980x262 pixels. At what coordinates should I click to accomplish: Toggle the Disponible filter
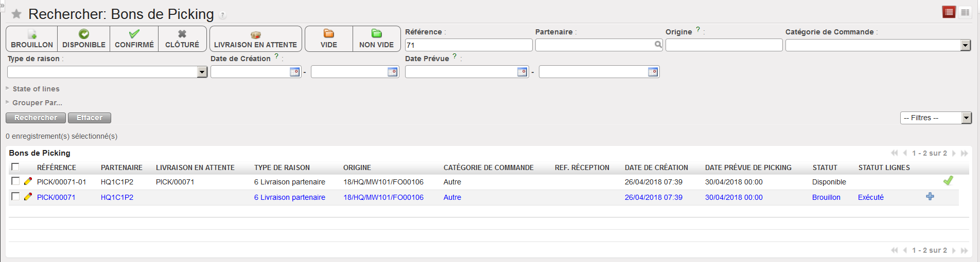point(84,39)
